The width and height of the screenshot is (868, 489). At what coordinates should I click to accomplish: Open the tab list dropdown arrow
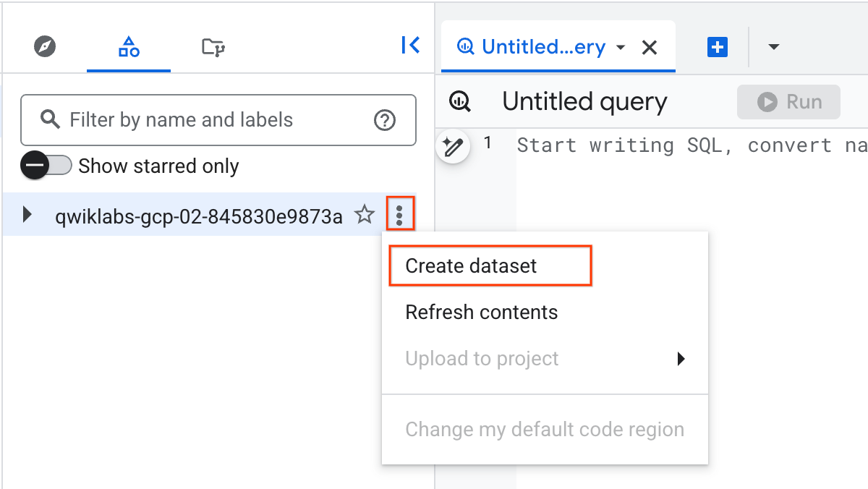pyautogui.click(x=773, y=46)
